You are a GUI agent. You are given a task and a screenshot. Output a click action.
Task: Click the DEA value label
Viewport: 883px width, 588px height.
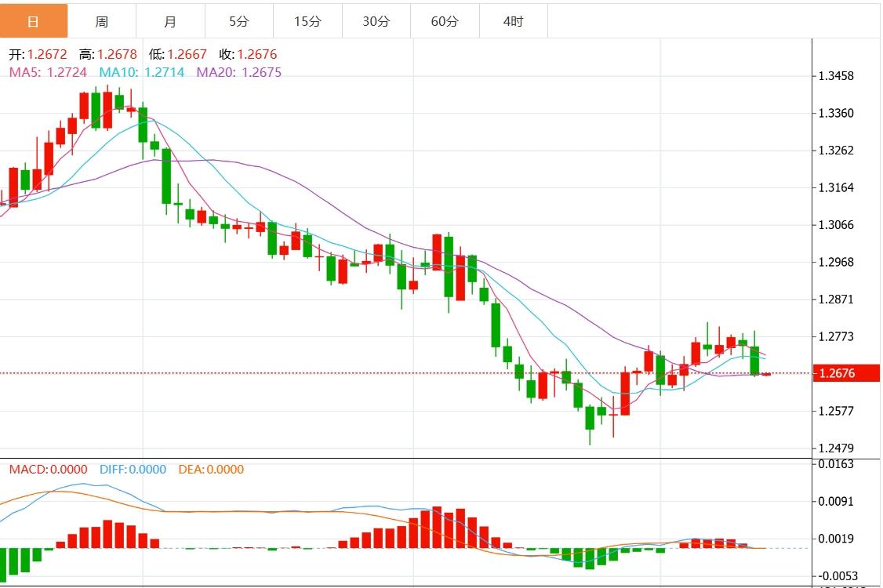211,470
